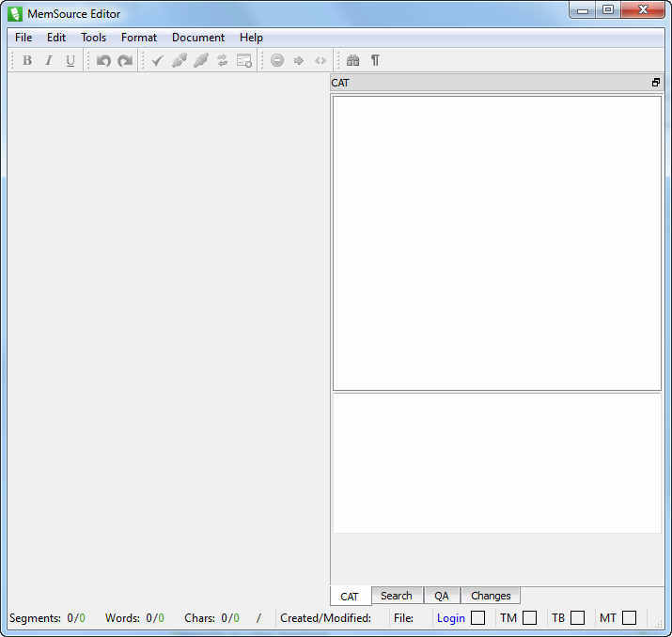Screen dimensions: 672x637
Task: Click the MemSource Editor app icon
Action: [x=15, y=14]
